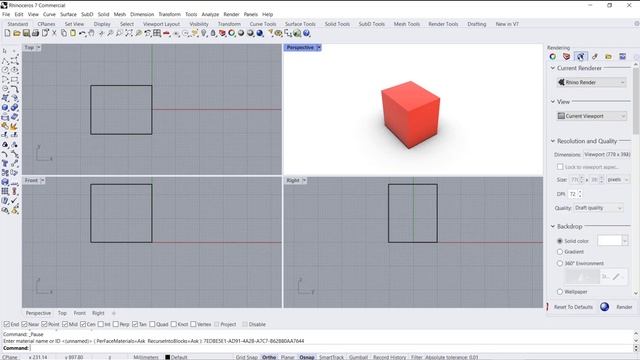
Task: Open the Draft quality dropdown
Action: click(598, 208)
